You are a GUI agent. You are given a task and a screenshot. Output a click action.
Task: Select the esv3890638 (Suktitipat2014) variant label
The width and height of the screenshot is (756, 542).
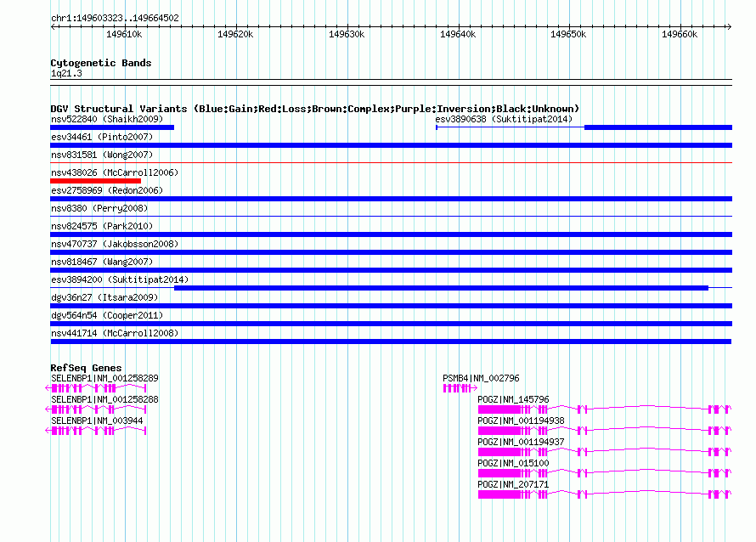504,119
